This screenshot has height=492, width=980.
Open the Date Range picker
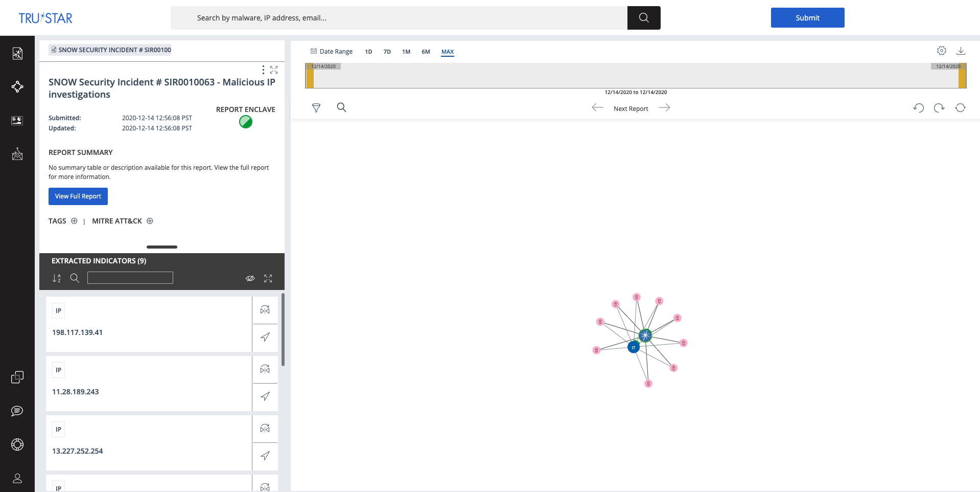point(332,52)
